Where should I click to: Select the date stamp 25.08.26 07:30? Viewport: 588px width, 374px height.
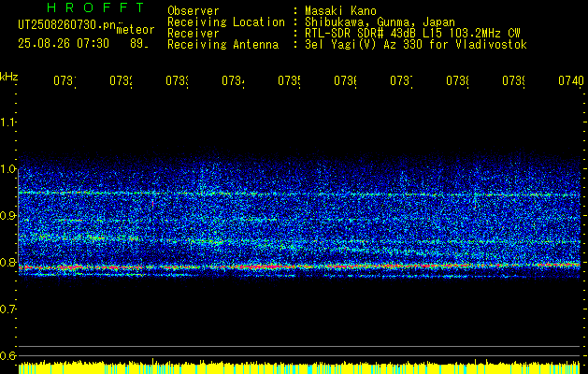click(64, 44)
